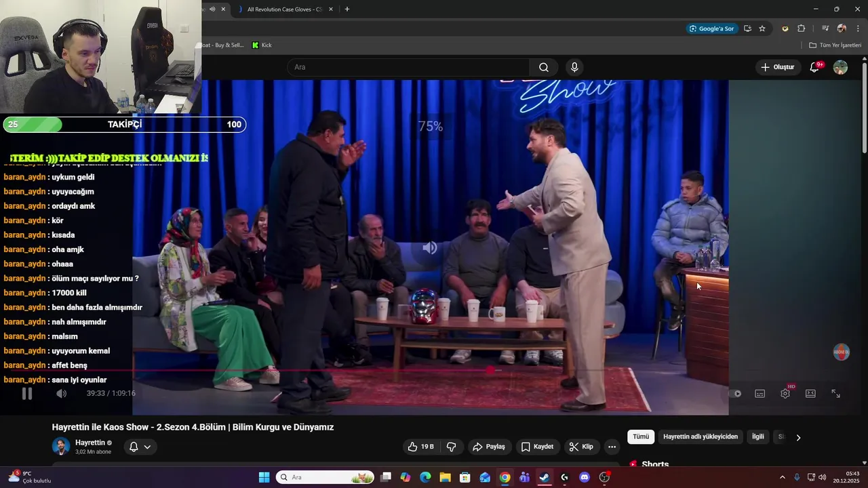The image size is (868, 488).
Task: Exit full-window video view with the arrows icon
Action: click(836, 394)
